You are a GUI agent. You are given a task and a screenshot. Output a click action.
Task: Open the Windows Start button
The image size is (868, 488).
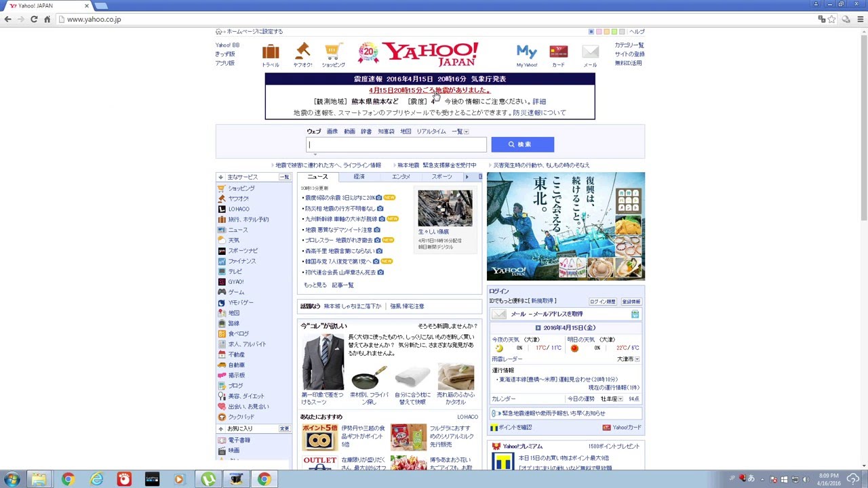pyautogui.click(x=12, y=480)
